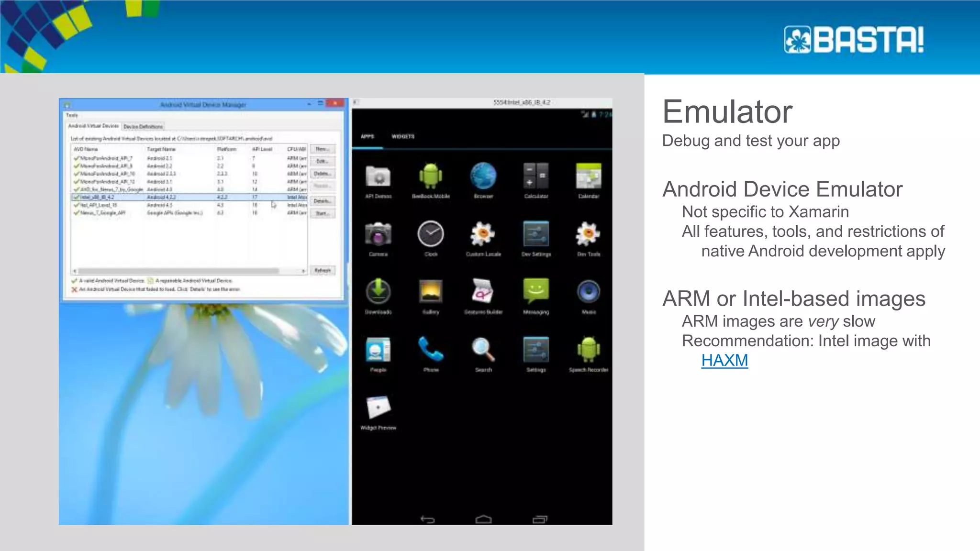
Task: Open the Browser globe icon
Action: tap(483, 181)
